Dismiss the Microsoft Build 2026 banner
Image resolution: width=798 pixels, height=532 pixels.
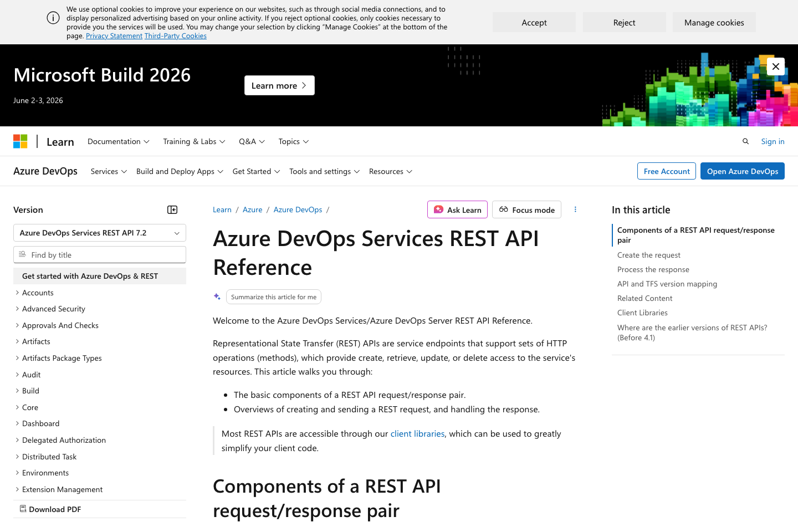point(776,66)
